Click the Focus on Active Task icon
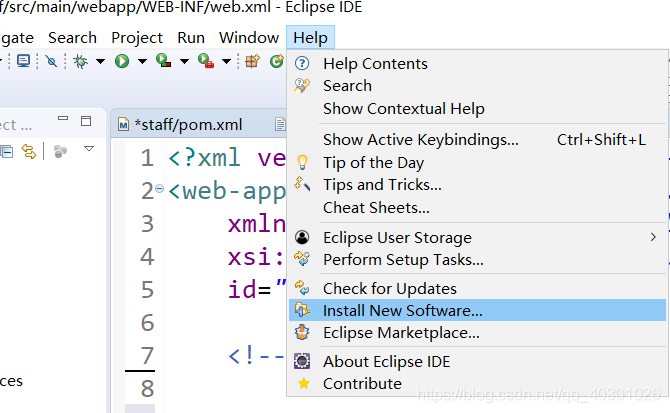670x413 pixels. [x=61, y=151]
